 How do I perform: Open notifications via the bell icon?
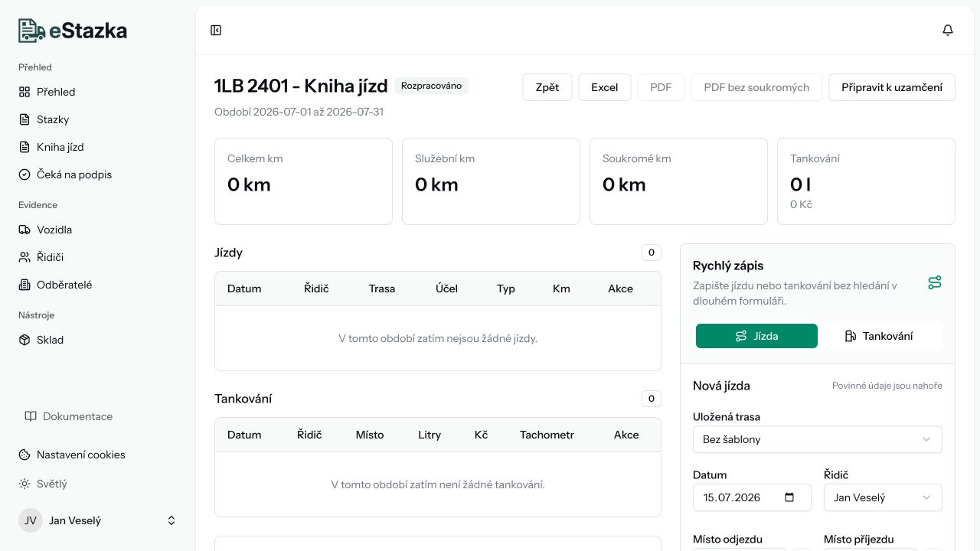pos(948,31)
